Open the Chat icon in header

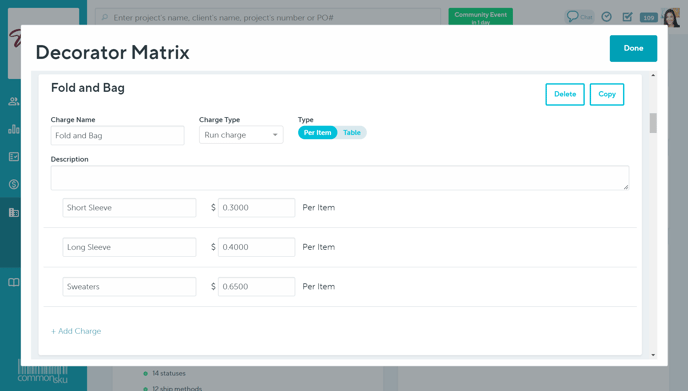(579, 17)
